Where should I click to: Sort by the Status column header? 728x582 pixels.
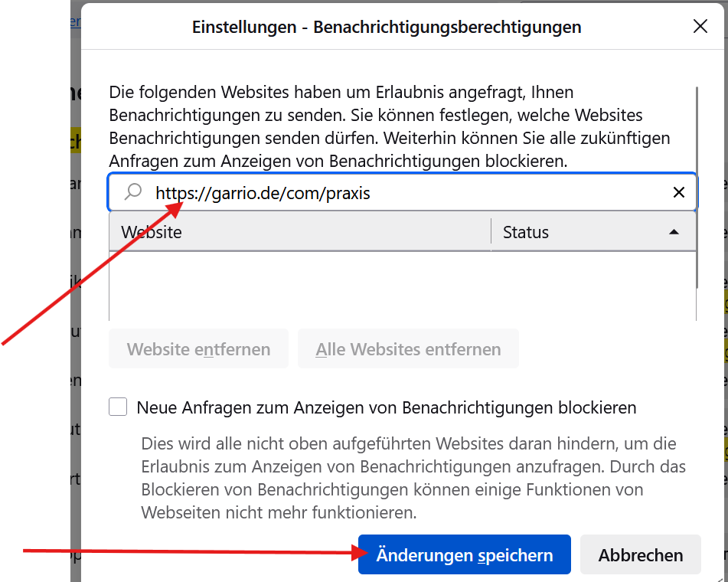coord(593,232)
